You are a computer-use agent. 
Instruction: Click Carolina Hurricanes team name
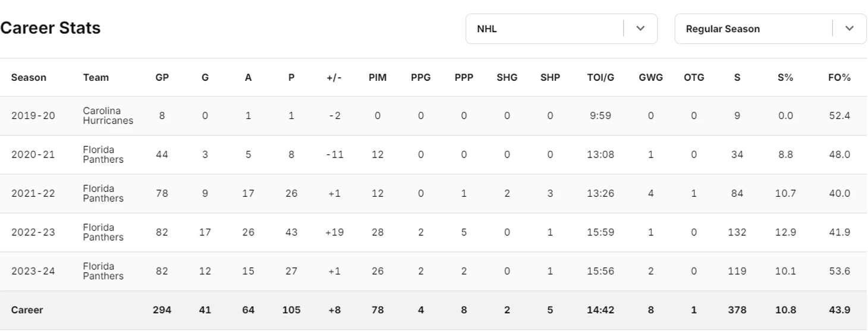(108, 116)
